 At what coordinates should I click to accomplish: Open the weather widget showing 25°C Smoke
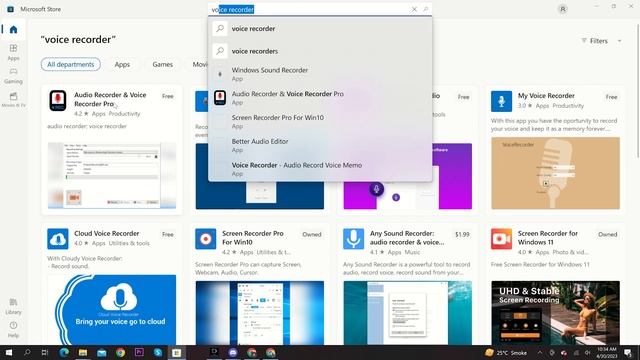tap(506, 353)
